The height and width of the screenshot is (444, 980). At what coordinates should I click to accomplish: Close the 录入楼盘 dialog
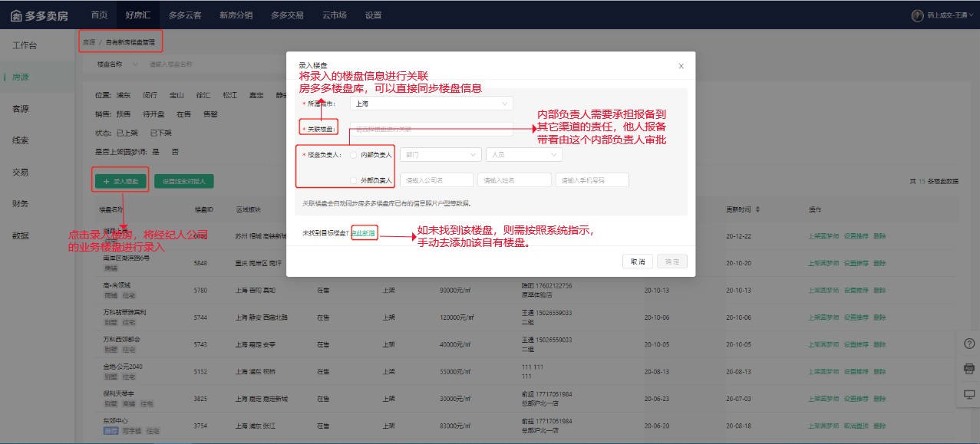(681, 66)
